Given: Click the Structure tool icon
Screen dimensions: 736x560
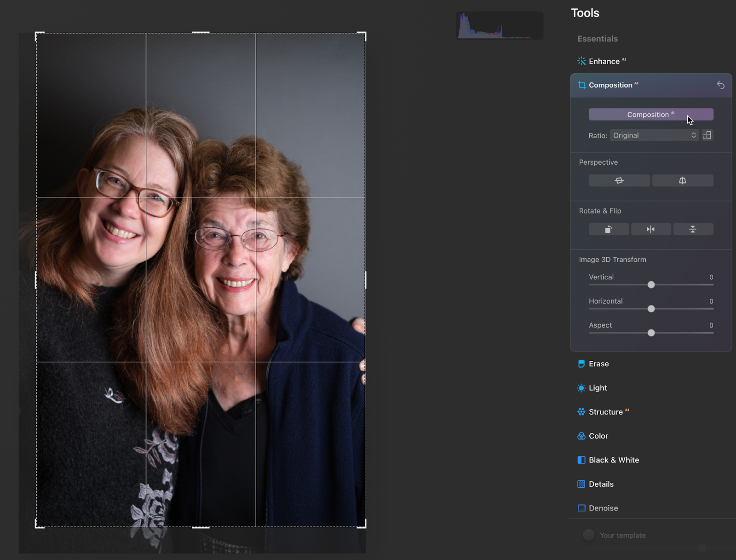Looking at the screenshot, I should coord(581,412).
